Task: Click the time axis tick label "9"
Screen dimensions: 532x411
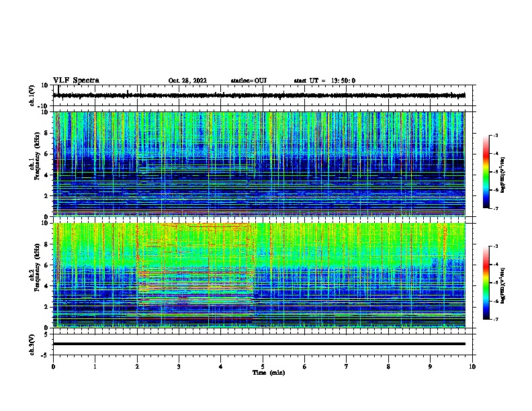Action: click(430, 367)
